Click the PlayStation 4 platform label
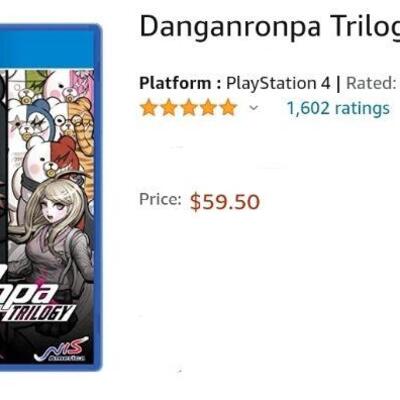Image resolution: width=400 pixels, height=400 pixels. pyautogui.click(x=278, y=83)
